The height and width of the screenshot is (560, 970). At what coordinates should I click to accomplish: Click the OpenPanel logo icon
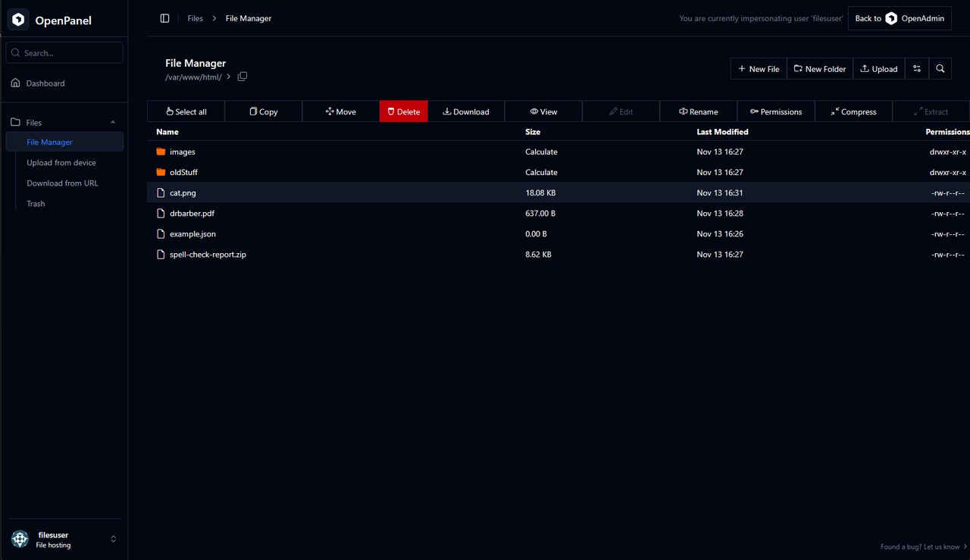[x=18, y=19]
